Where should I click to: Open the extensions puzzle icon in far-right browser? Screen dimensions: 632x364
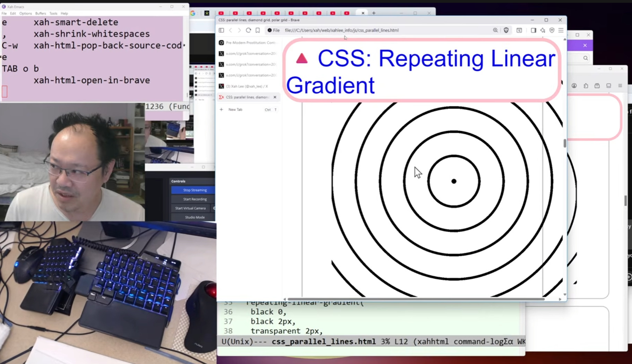coord(586,86)
